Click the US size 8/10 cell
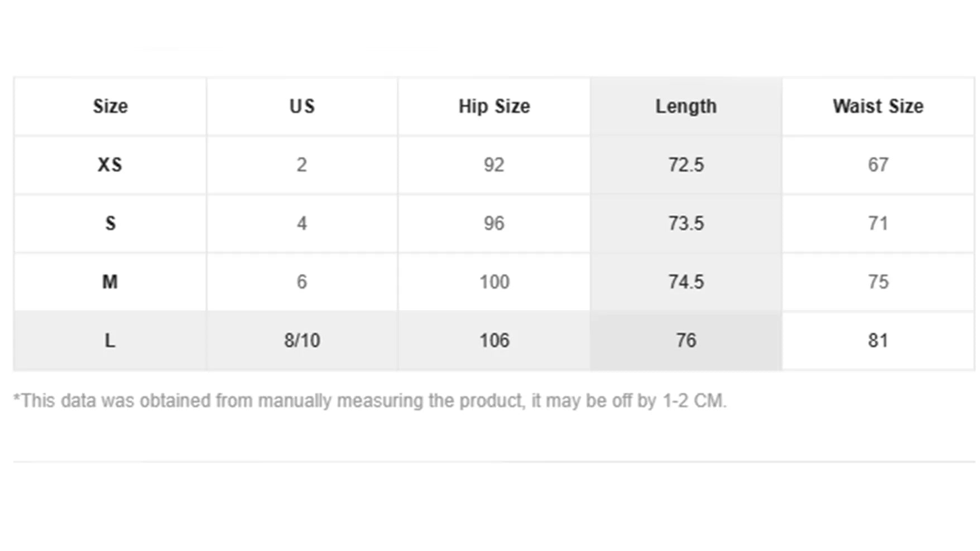Image resolution: width=980 pixels, height=551 pixels. tap(302, 340)
